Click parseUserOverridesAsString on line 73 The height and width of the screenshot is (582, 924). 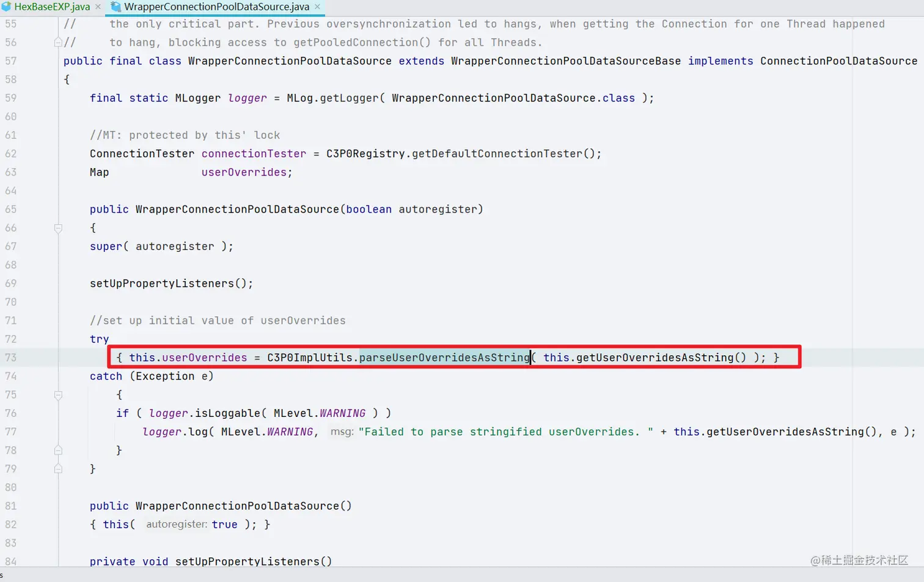coord(444,358)
